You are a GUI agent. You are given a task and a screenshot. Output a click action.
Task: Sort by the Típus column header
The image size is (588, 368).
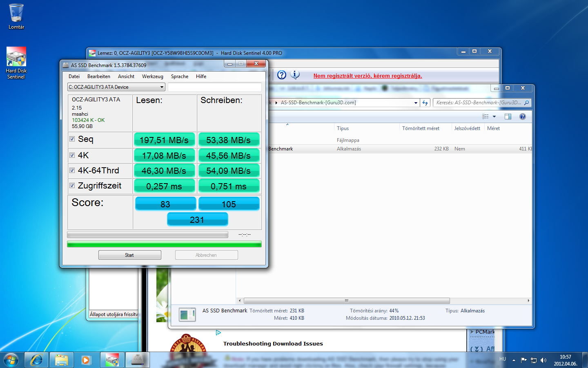click(x=367, y=128)
